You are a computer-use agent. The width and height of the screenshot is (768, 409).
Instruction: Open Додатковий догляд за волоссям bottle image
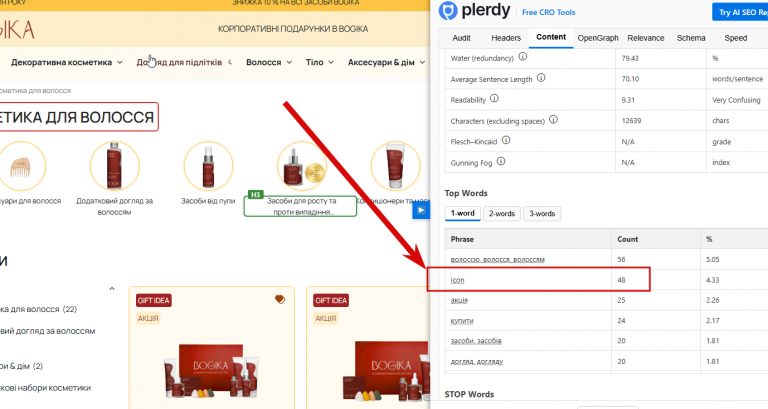tap(114, 167)
